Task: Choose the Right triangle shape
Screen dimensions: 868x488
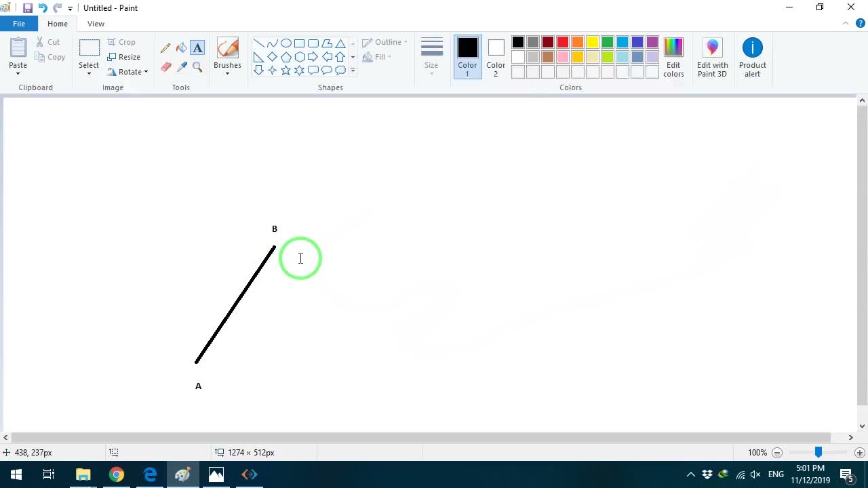Action: pos(258,57)
